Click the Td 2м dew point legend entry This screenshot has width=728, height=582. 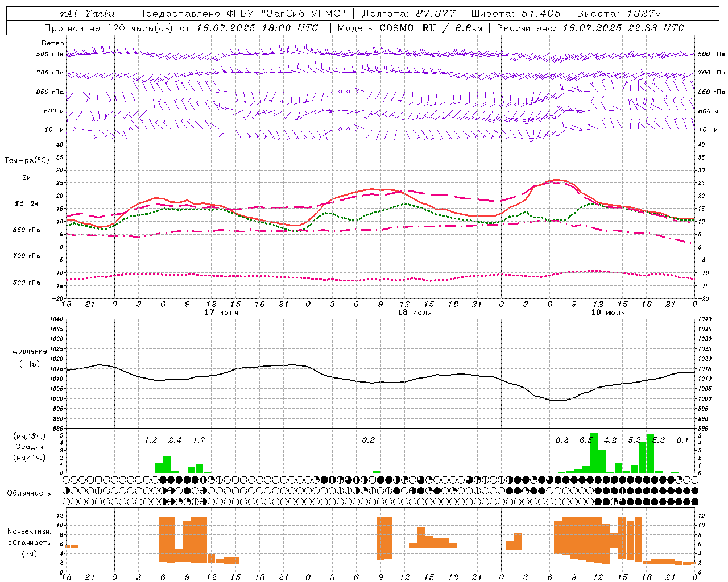pyautogui.click(x=26, y=203)
